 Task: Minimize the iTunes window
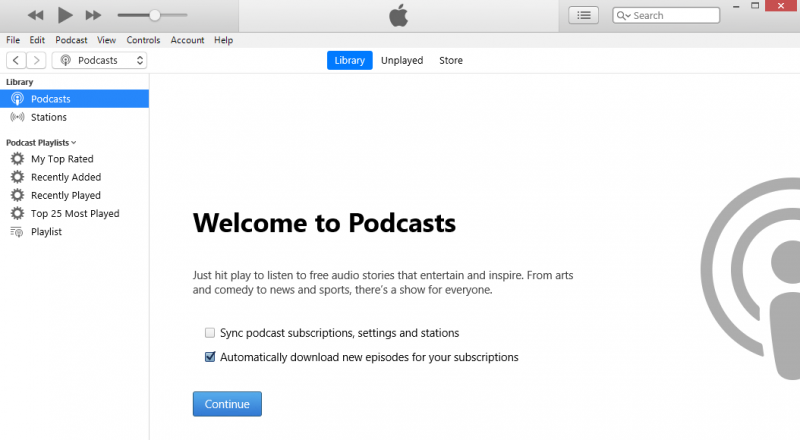(x=736, y=6)
